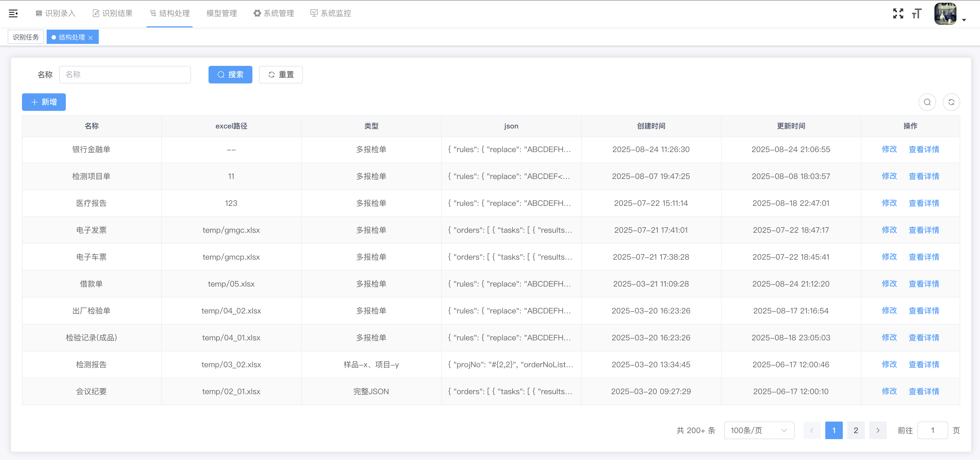980x460 pixels.
Task: Refresh the table with round refresh icon
Action: pyautogui.click(x=951, y=102)
